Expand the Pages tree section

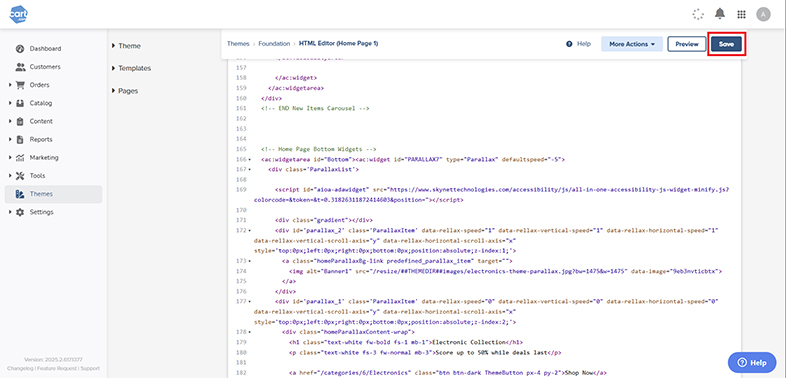point(125,91)
